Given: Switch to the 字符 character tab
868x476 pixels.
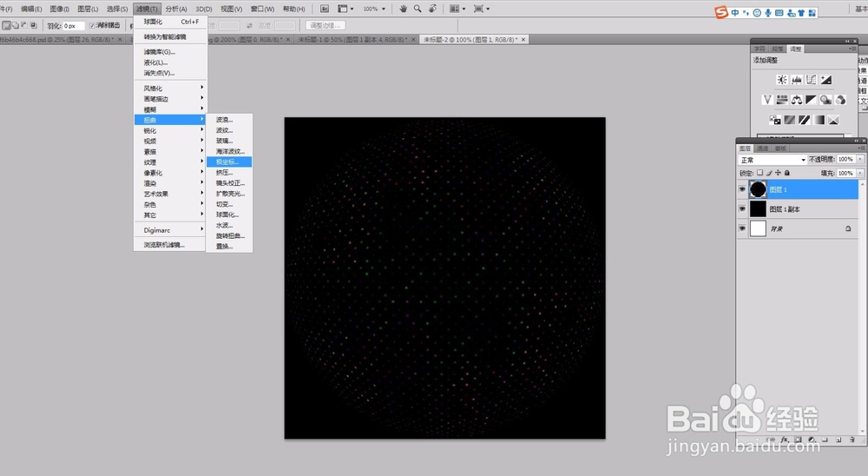Looking at the screenshot, I should click(759, 49).
